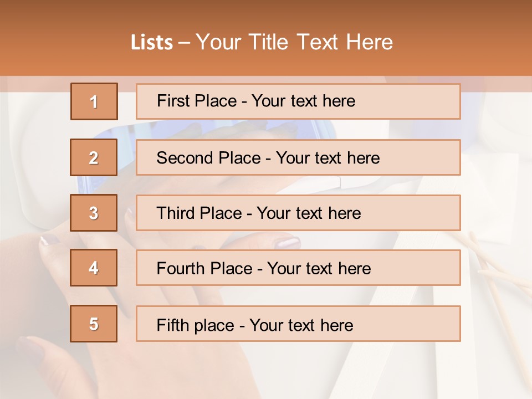The height and width of the screenshot is (399, 532).
Task: Click the dash separator in the title
Action: [x=185, y=43]
